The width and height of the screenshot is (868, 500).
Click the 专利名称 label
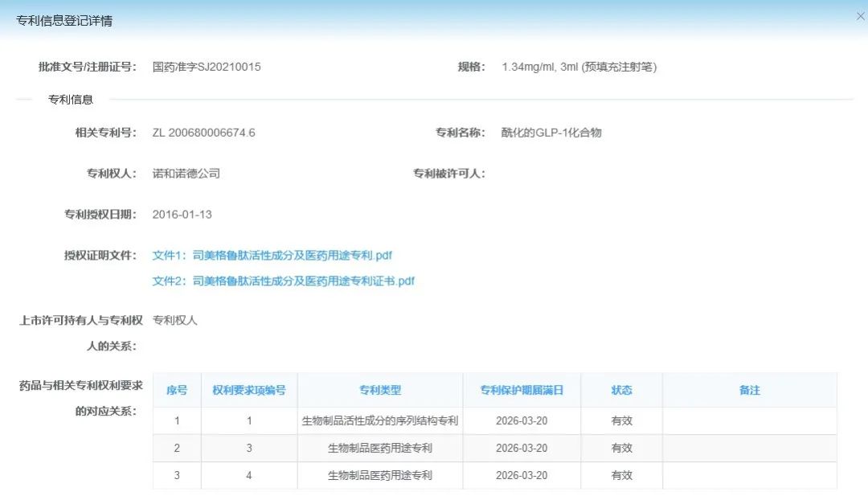tap(460, 133)
